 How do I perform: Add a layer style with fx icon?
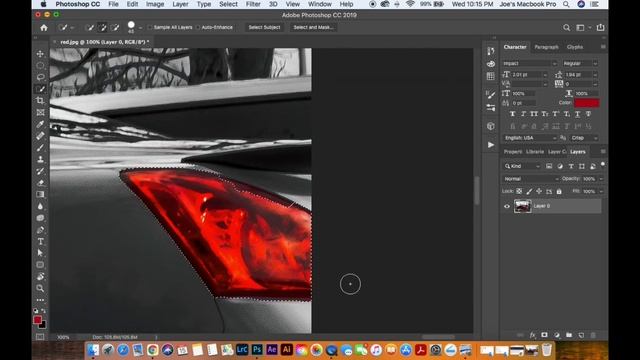click(x=533, y=335)
